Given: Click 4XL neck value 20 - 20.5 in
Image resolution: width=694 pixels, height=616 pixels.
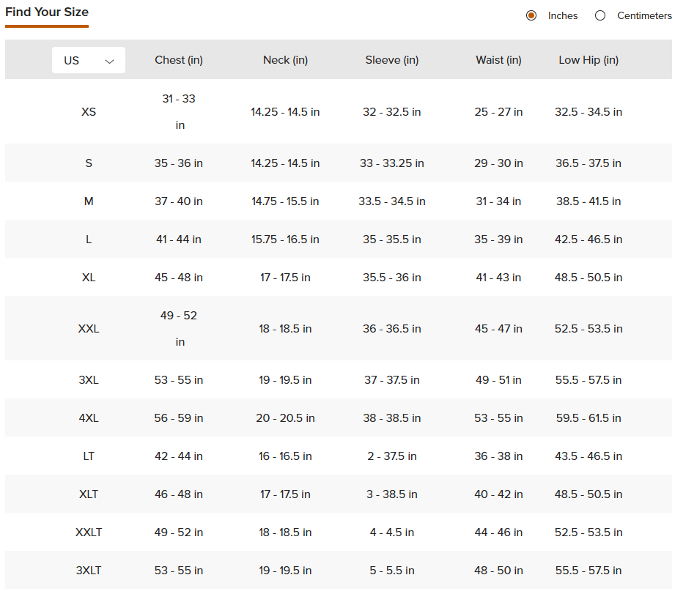Looking at the screenshot, I should click(x=286, y=418).
